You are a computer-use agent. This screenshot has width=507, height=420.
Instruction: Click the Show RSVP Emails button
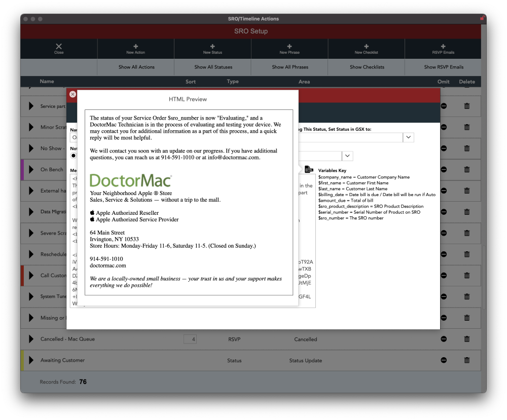pyautogui.click(x=444, y=67)
